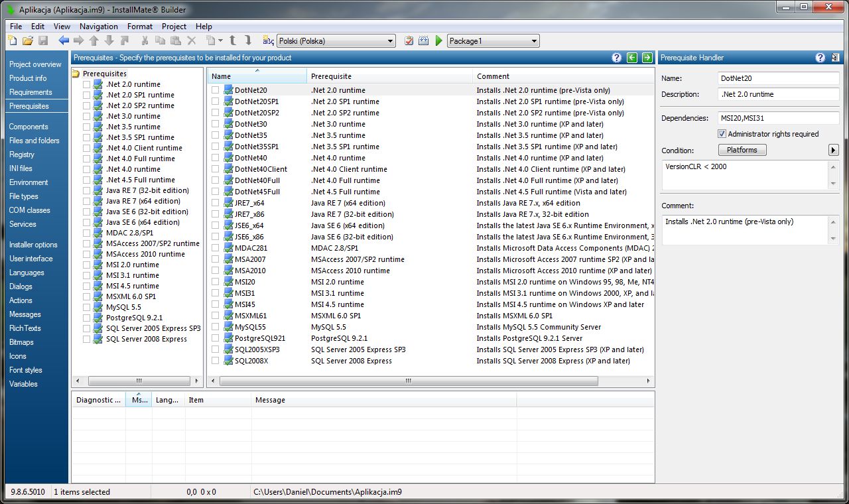Click the move item up bracket-arrow icon
The width and height of the screenshot is (849, 504).
point(233,41)
